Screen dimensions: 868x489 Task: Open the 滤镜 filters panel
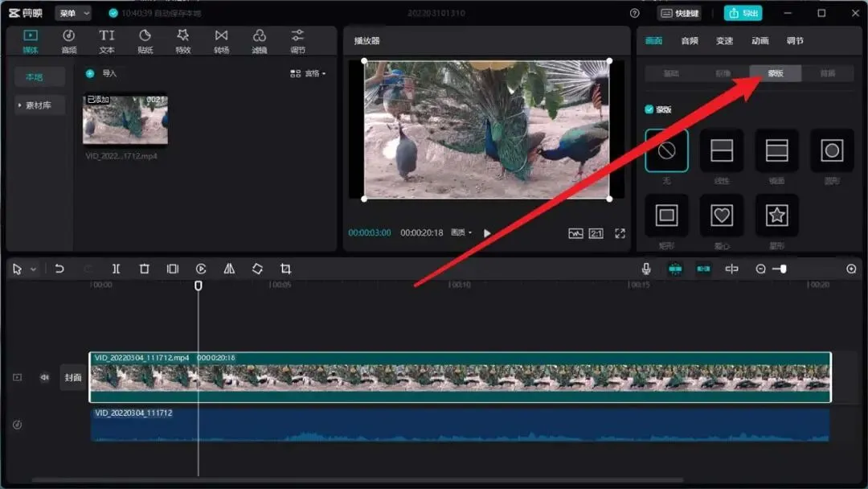pyautogui.click(x=259, y=42)
